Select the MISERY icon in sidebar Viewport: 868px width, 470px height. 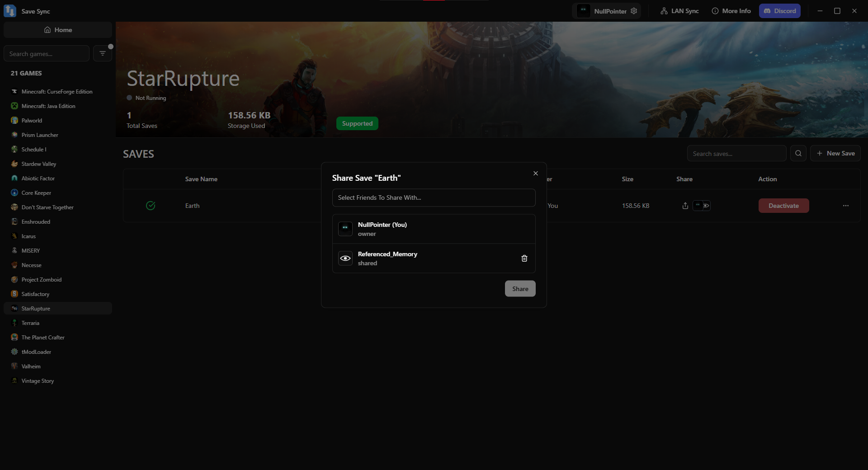(14, 251)
